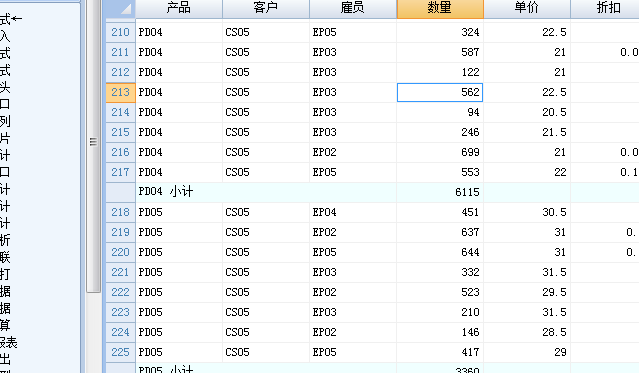
Task: Click unit price 28.5 in row 224
Action: click(527, 332)
